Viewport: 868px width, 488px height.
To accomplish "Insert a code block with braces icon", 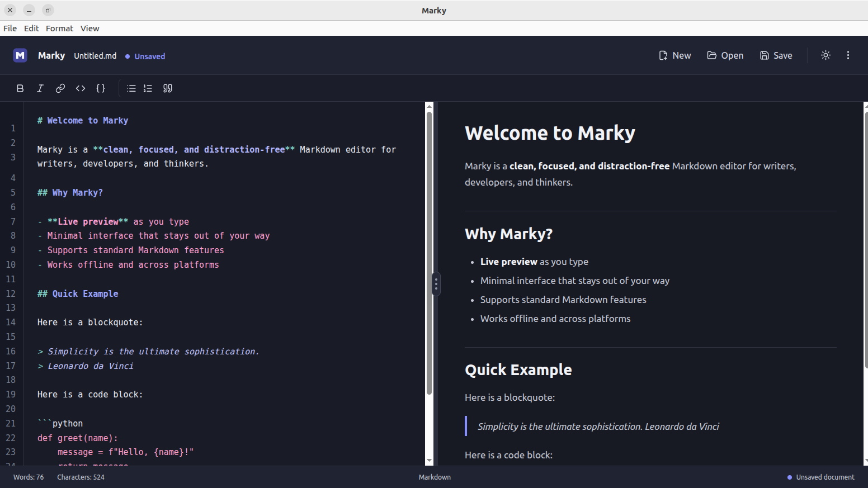I will [101, 88].
